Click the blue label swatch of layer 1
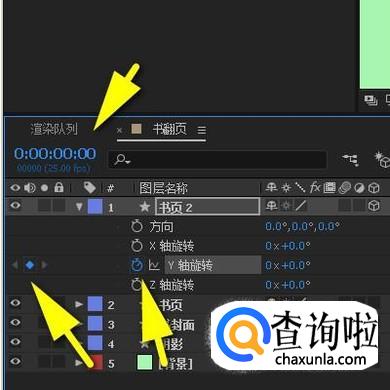The image size is (390, 390). point(95,207)
